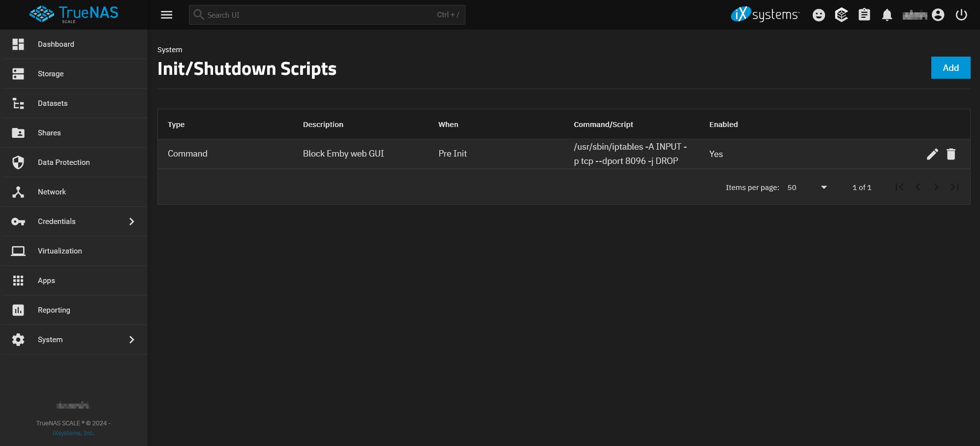Click the power icon in top bar
Image resolution: width=980 pixels, height=446 pixels.
tap(961, 15)
